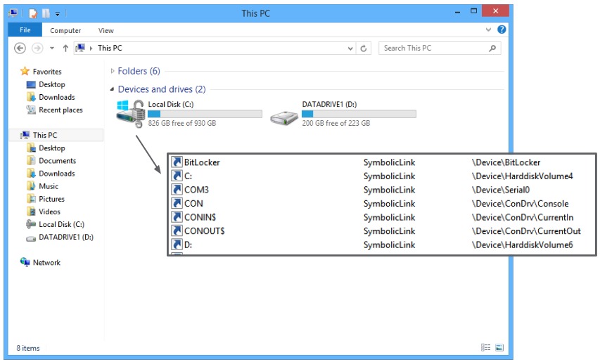Image resolution: width=600 pixels, height=364 pixels.
Task: Click the 8 items status text
Action: click(28, 349)
